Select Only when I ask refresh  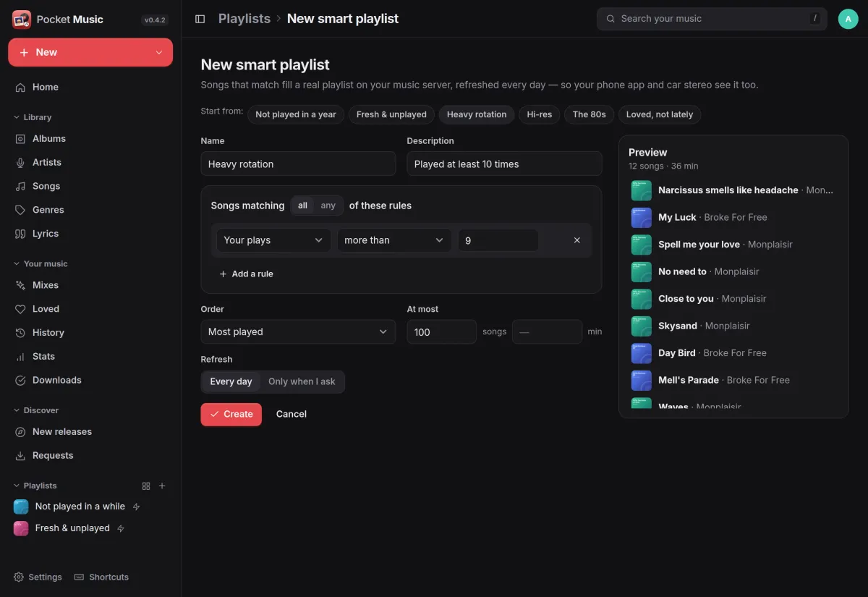point(302,382)
